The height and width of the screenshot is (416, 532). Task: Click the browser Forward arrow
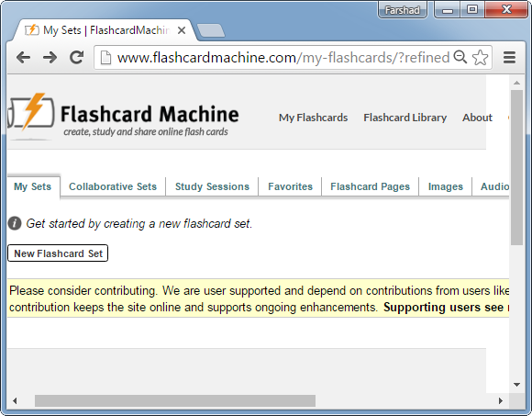pos(50,57)
